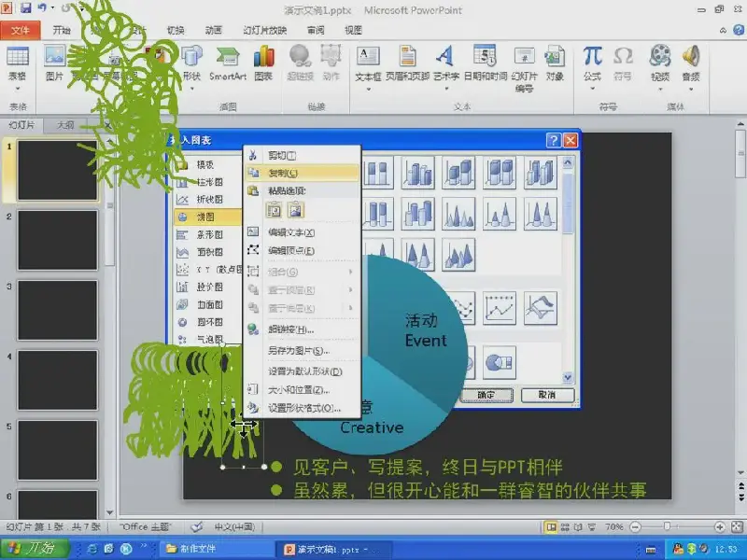Fit slide to the current window
This screenshot has height=560, width=747.
tap(737, 527)
